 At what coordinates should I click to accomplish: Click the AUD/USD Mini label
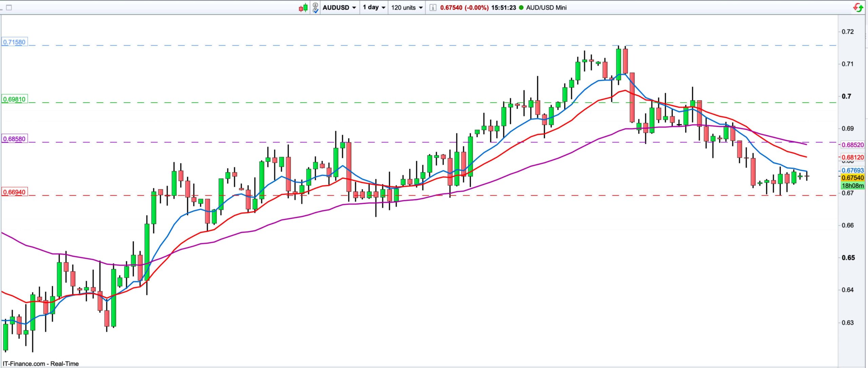546,7
